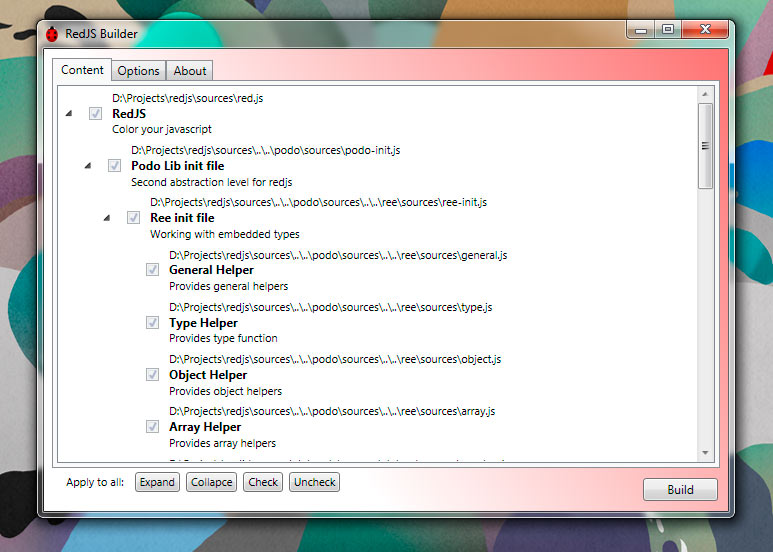Click the Collapce all button
This screenshot has height=552, width=773.
pos(211,482)
